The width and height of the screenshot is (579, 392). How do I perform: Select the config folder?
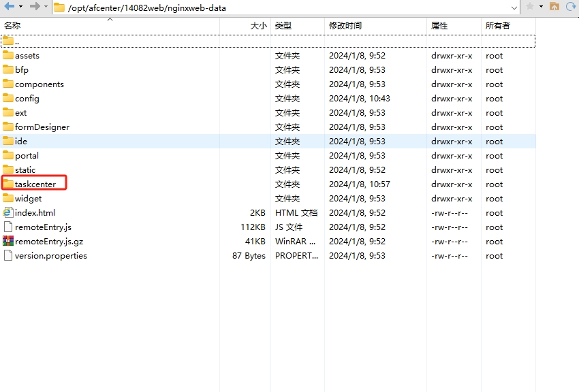point(27,99)
